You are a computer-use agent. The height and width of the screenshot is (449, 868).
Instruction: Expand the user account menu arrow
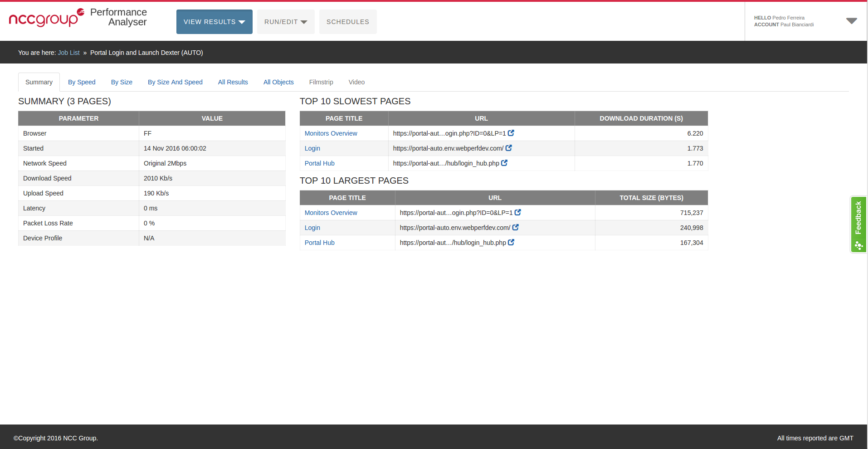852,21
